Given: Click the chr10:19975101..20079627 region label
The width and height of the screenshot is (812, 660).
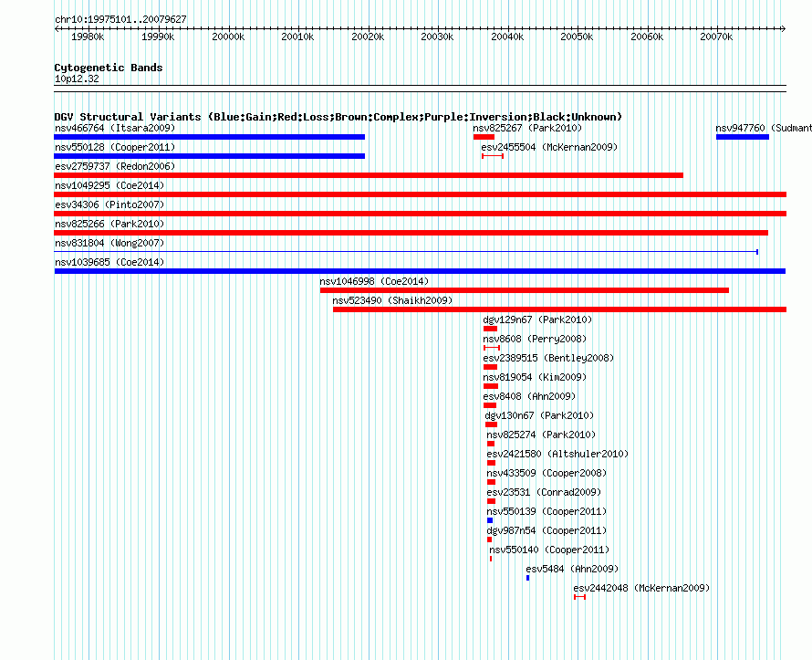Looking at the screenshot, I should tap(120, 19).
